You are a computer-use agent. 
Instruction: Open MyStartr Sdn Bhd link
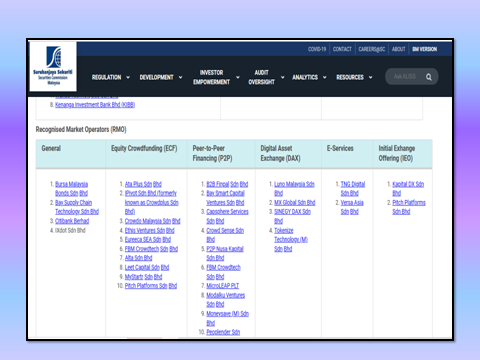(x=143, y=277)
